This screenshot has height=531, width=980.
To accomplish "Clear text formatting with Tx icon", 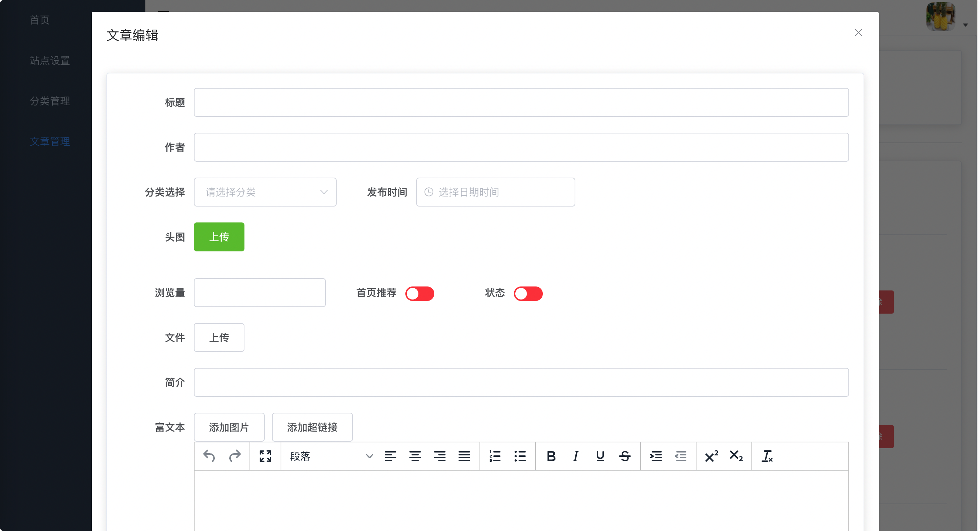I will click(x=767, y=456).
